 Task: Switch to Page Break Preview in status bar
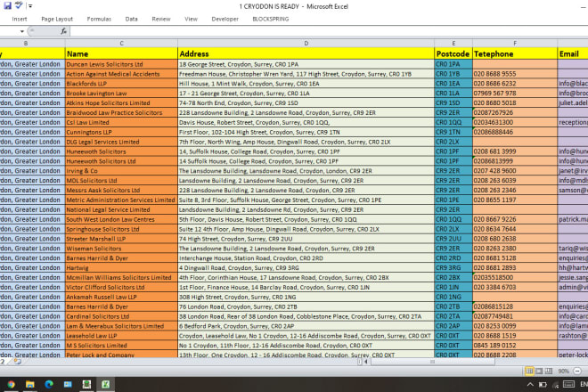(549, 371)
